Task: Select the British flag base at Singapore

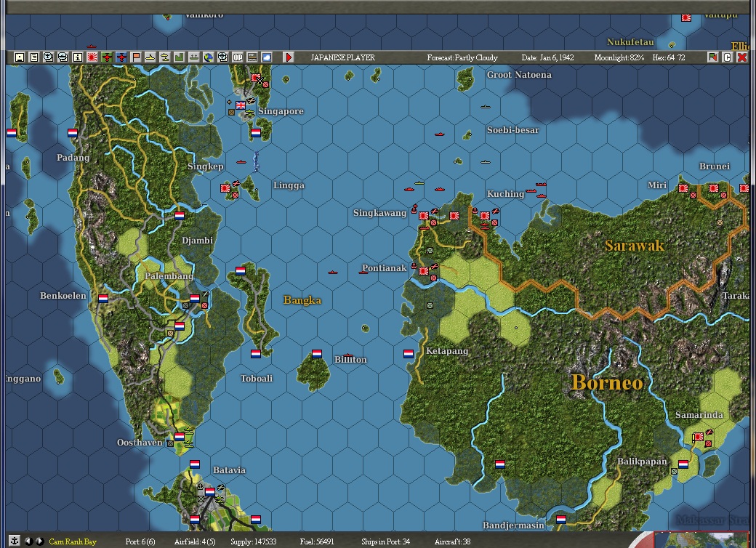Action: point(241,105)
